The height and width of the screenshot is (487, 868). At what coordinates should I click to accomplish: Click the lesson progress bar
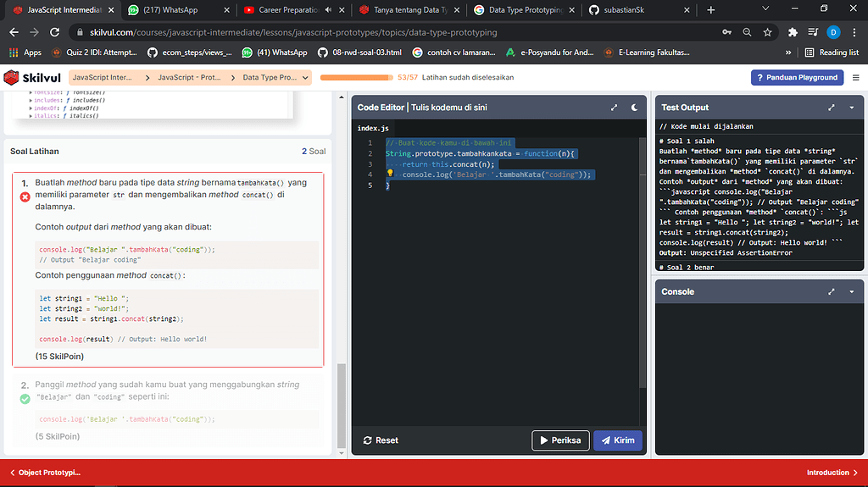click(x=356, y=77)
